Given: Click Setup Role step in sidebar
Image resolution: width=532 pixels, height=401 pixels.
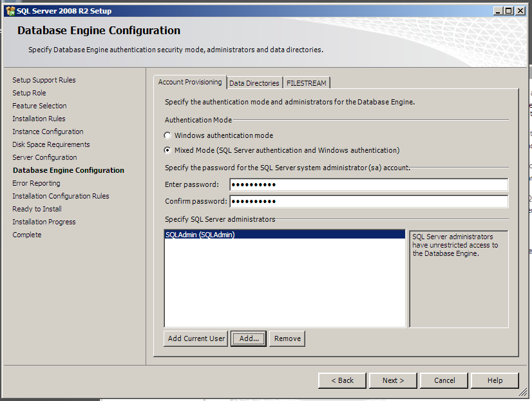Looking at the screenshot, I should coord(29,93).
